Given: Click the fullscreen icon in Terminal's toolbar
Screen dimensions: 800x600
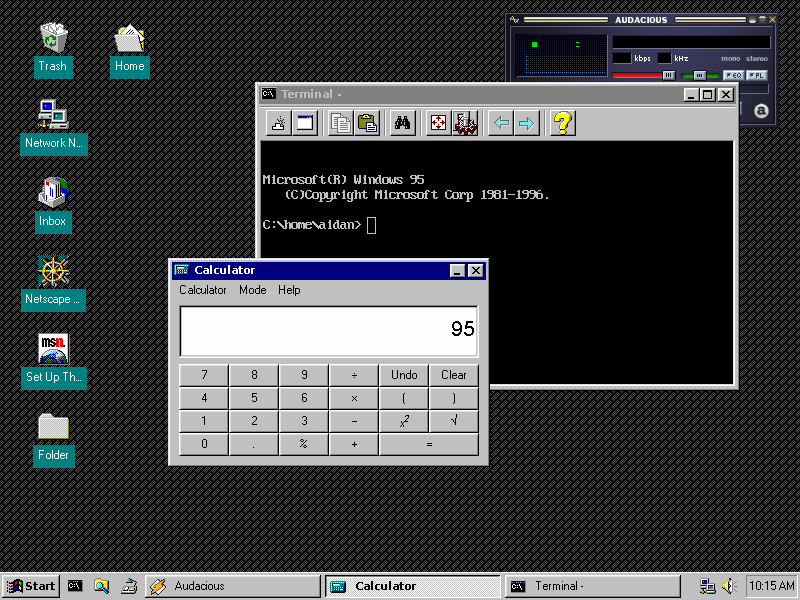Looking at the screenshot, I should (435, 123).
